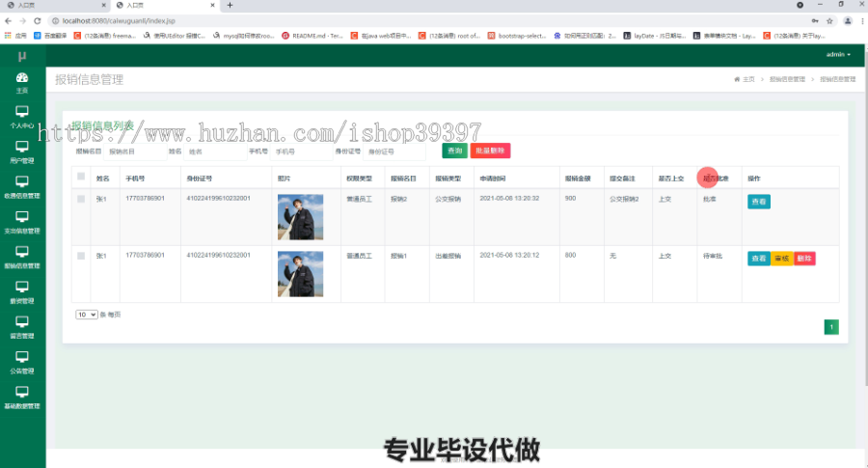
Task: Click the red 删除 button in row 2
Action: [804, 259]
